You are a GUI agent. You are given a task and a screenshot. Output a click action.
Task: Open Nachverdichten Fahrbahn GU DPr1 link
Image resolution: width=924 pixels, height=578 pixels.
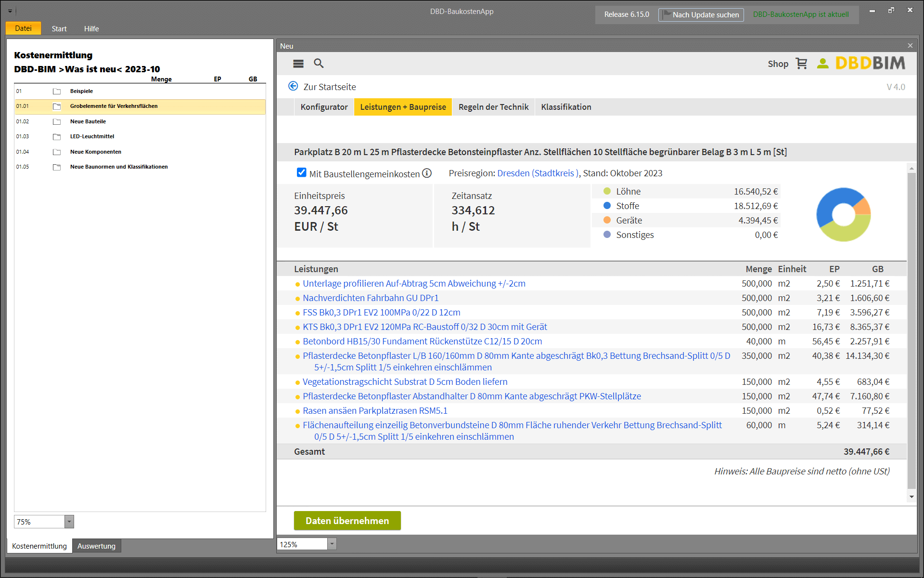[371, 298]
